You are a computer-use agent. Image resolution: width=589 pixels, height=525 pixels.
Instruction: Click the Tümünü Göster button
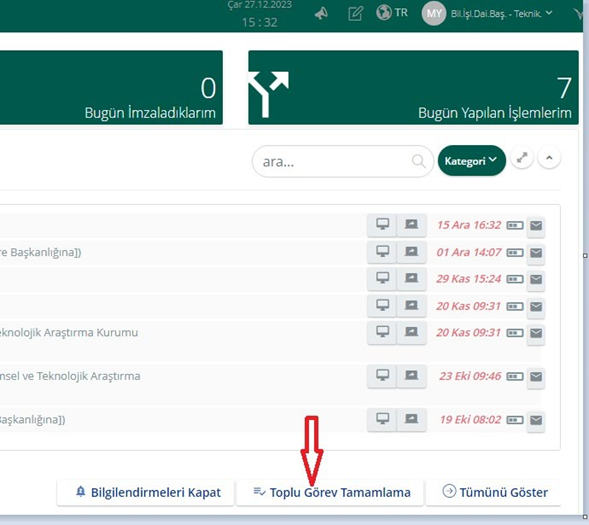pos(493,492)
